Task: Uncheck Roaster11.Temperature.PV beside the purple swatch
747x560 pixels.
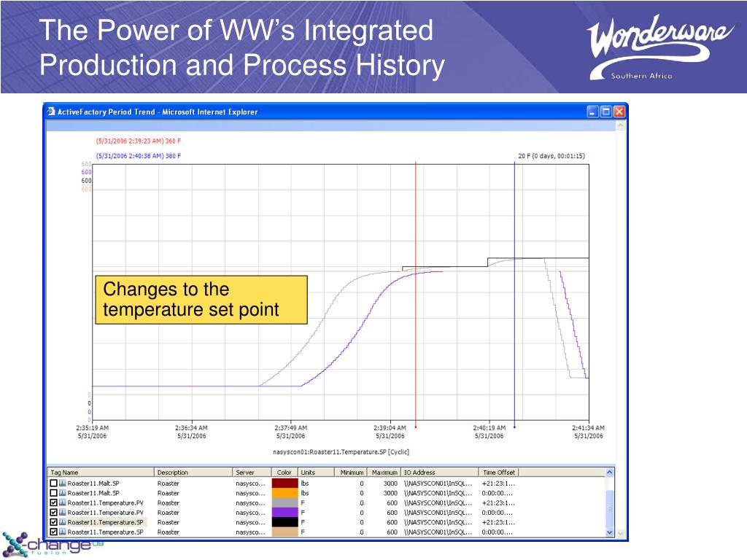Action: tap(53, 513)
